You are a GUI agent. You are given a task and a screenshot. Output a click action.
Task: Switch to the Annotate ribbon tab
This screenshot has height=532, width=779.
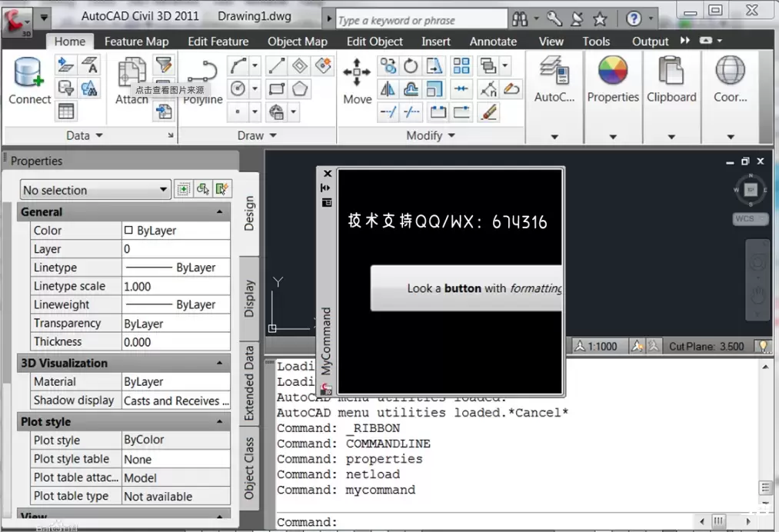[x=494, y=42]
